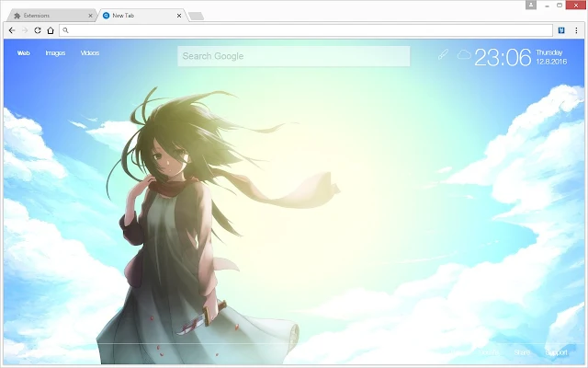Select the Videos search category
Screen dimensions: 588x368
(90, 53)
